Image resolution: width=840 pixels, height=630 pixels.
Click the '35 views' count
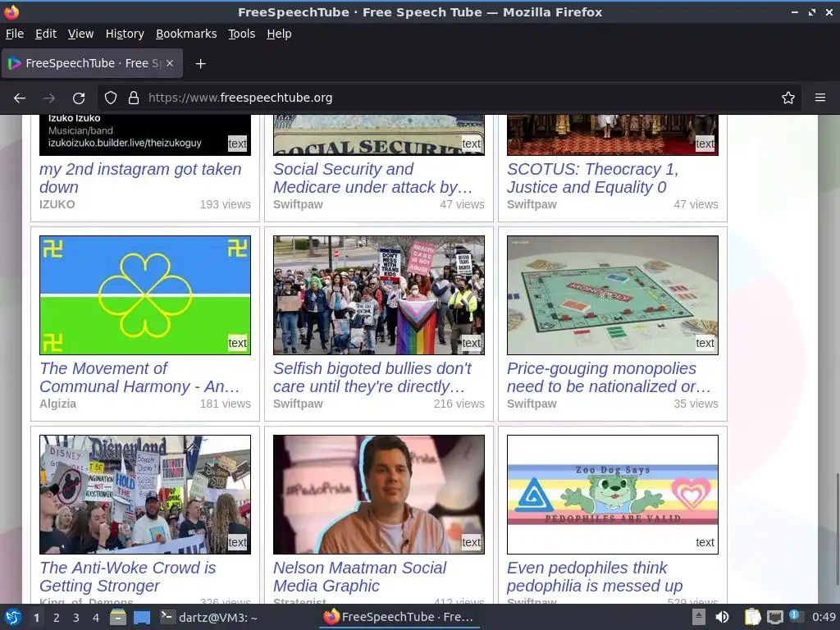(696, 404)
